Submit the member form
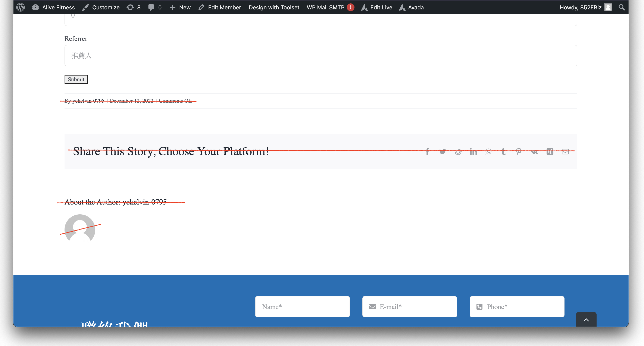The width and height of the screenshot is (644, 346). [x=76, y=79]
